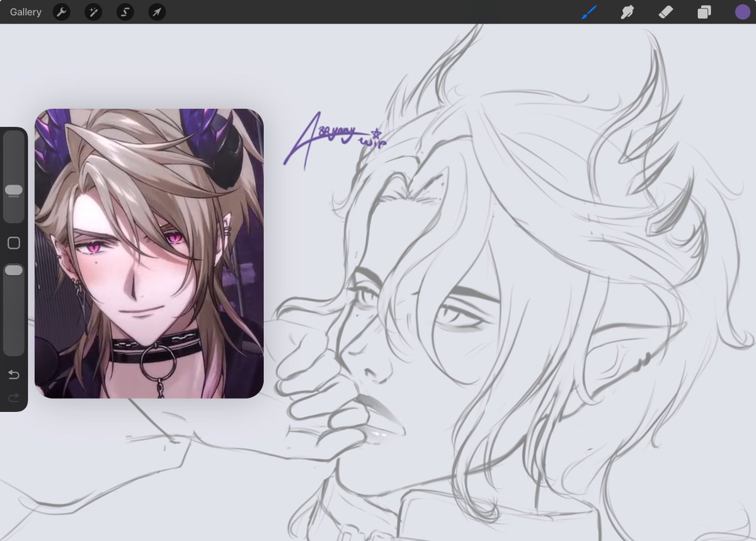Select the Brush tool

589,12
